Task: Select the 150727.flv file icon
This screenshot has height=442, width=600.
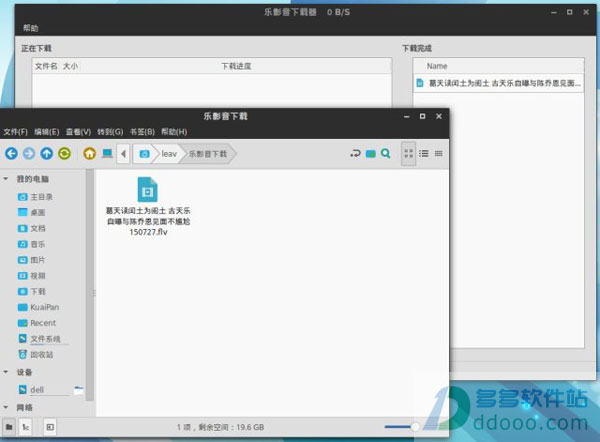Action: point(148,189)
